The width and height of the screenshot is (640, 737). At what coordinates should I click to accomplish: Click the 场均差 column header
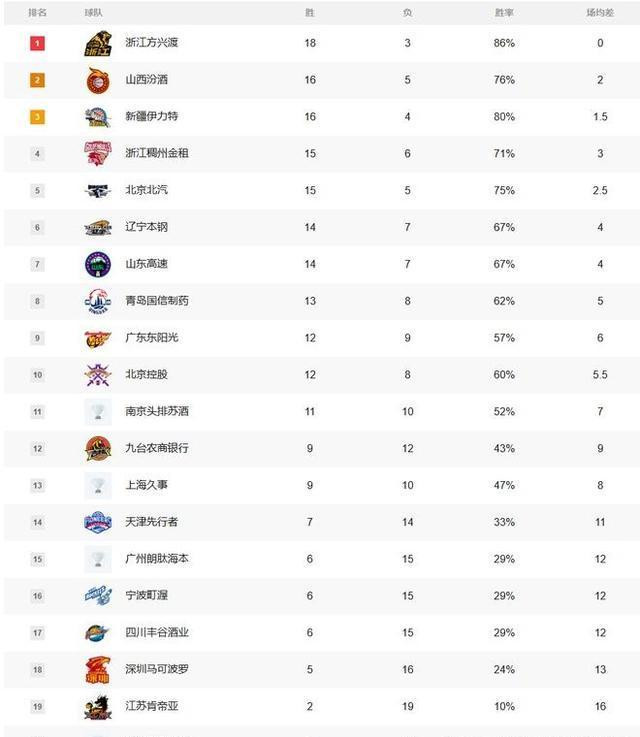click(x=600, y=13)
